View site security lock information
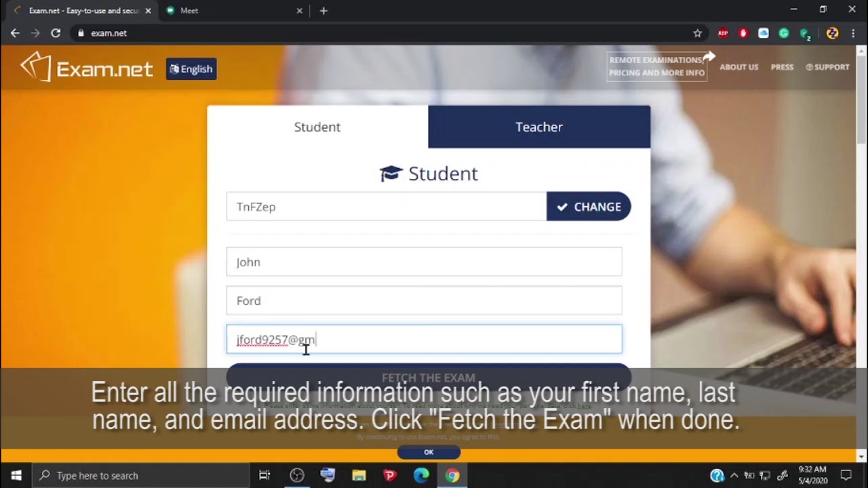 [x=81, y=33]
